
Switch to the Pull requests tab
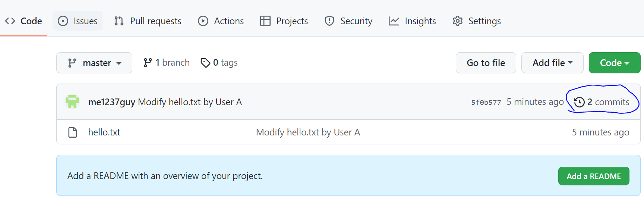point(148,21)
